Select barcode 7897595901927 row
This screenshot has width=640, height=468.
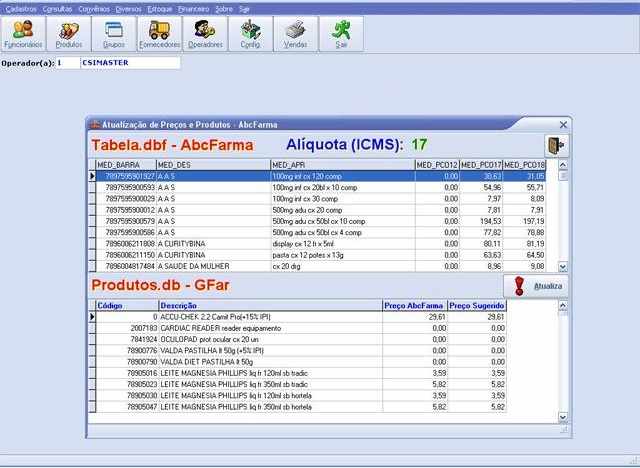(321, 176)
